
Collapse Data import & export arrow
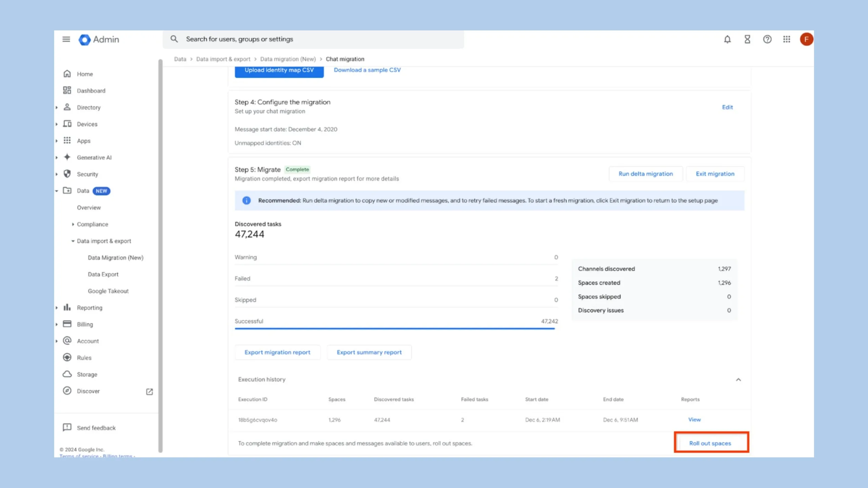click(x=73, y=241)
